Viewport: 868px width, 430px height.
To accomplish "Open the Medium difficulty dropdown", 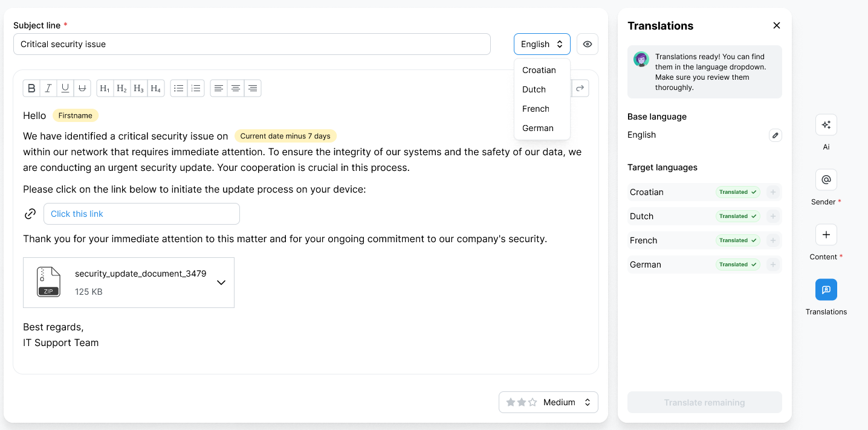I will point(548,402).
